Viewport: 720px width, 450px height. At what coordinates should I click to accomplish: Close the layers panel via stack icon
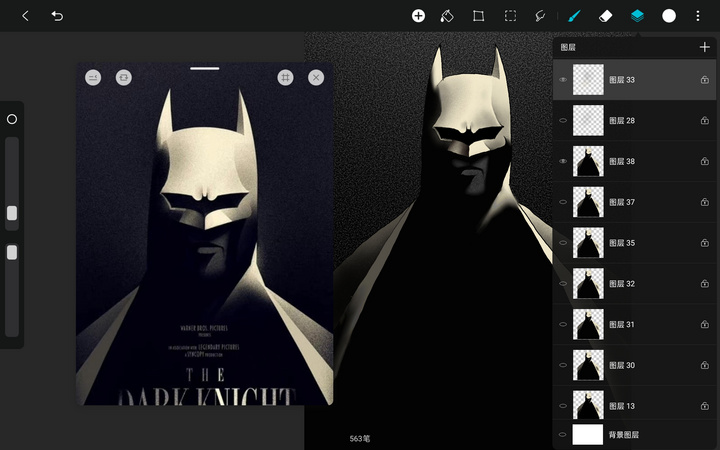tap(637, 16)
